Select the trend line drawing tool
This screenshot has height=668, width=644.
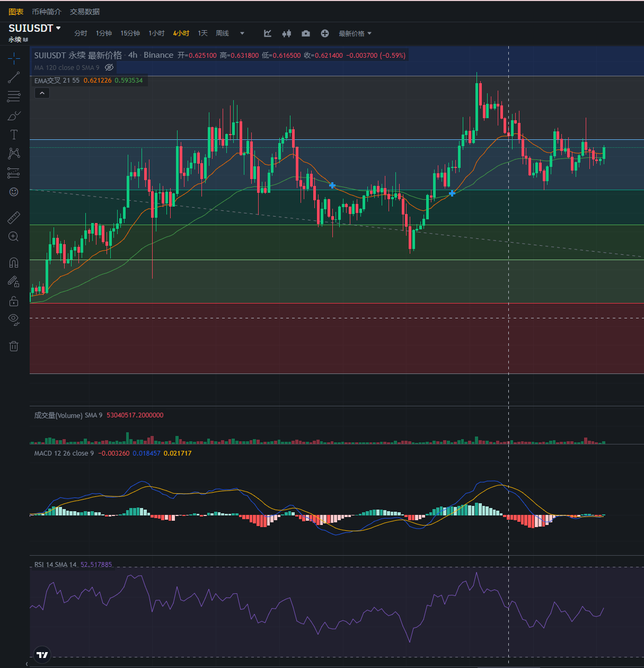tap(14, 77)
